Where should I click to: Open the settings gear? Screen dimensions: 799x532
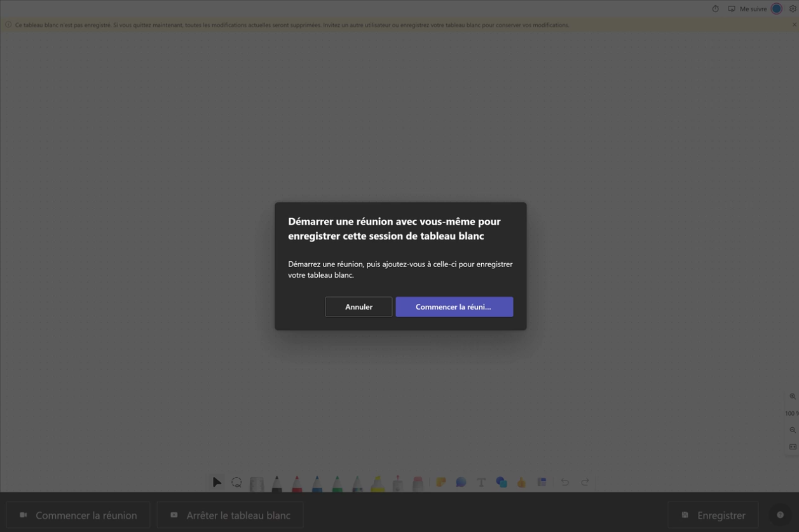coord(793,8)
